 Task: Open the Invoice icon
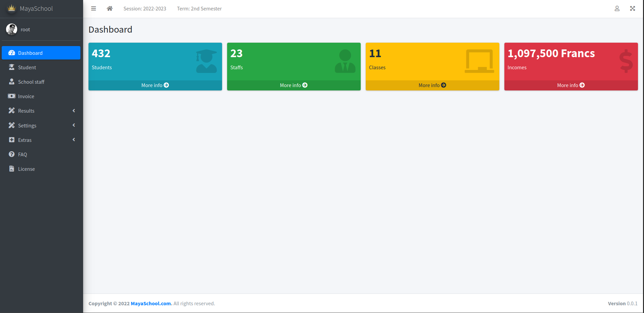pos(12,96)
